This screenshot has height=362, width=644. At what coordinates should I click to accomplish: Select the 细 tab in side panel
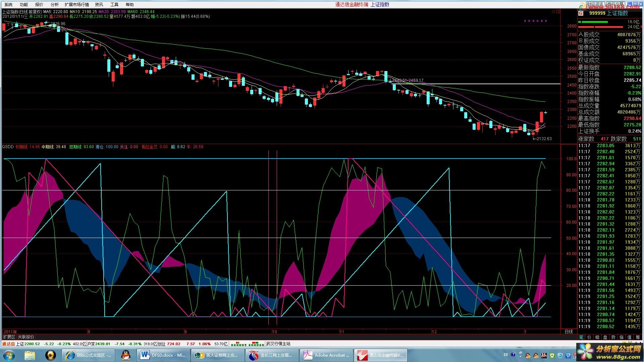597,337
